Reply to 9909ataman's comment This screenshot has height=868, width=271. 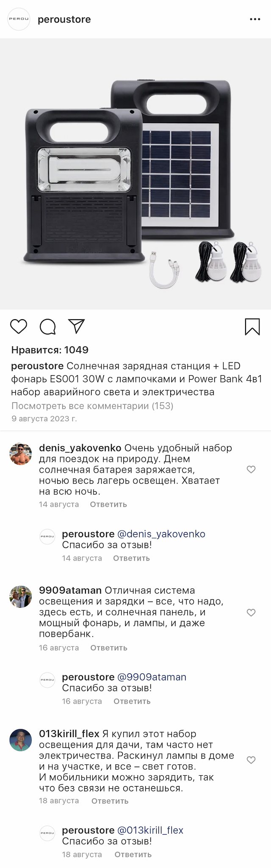click(x=109, y=647)
